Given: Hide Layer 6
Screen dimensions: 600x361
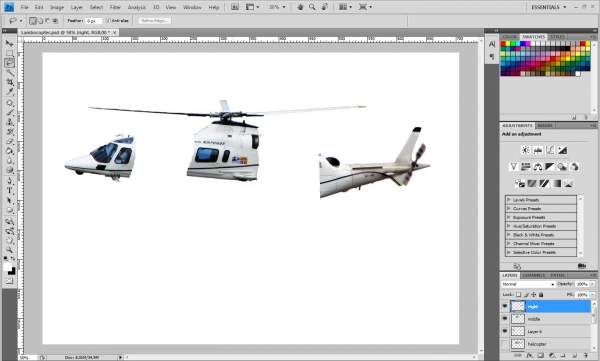Looking at the screenshot, I should click(x=505, y=331).
